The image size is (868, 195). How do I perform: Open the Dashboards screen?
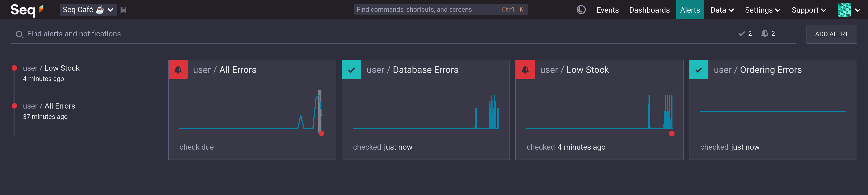click(x=649, y=10)
